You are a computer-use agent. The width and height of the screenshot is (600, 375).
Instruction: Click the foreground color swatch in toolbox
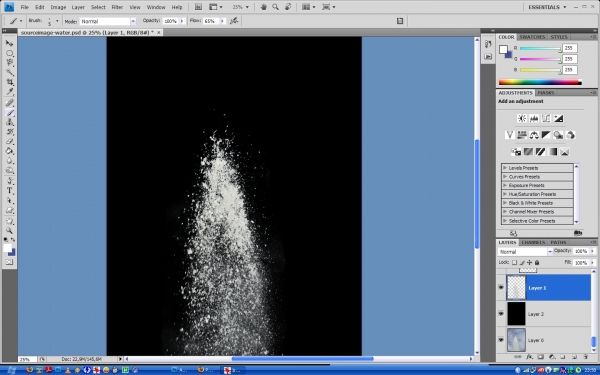(7, 248)
